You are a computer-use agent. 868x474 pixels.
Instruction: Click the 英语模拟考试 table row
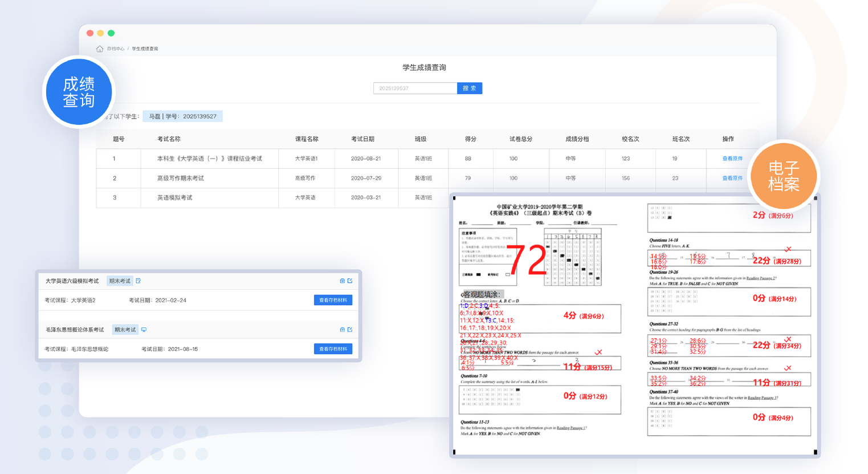(272, 198)
